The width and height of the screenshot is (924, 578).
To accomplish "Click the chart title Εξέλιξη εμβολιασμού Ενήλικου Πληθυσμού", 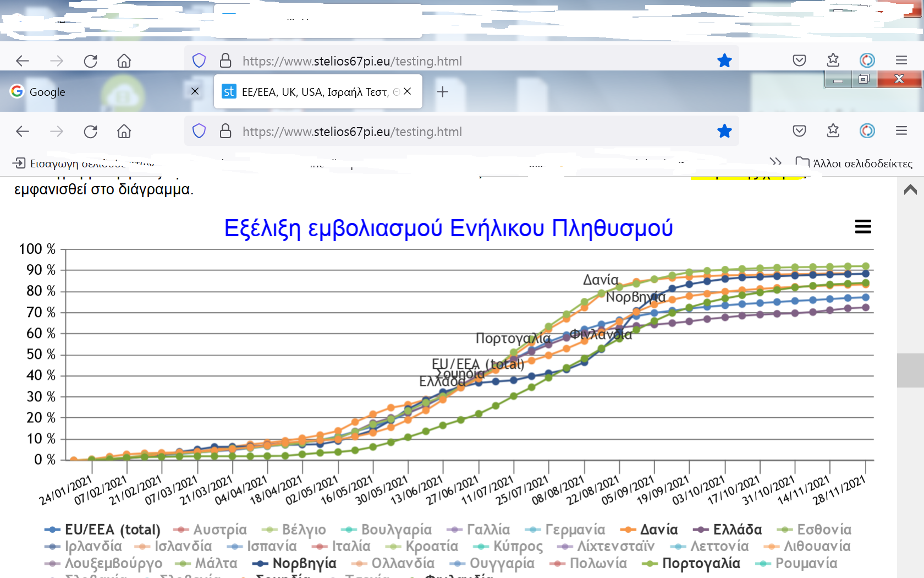I will [448, 228].
